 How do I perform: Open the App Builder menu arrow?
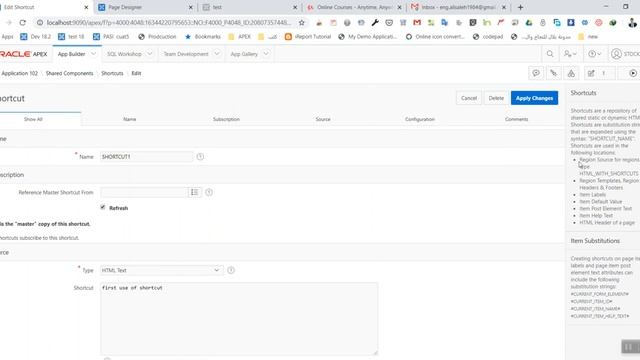(x=93, y=54)
